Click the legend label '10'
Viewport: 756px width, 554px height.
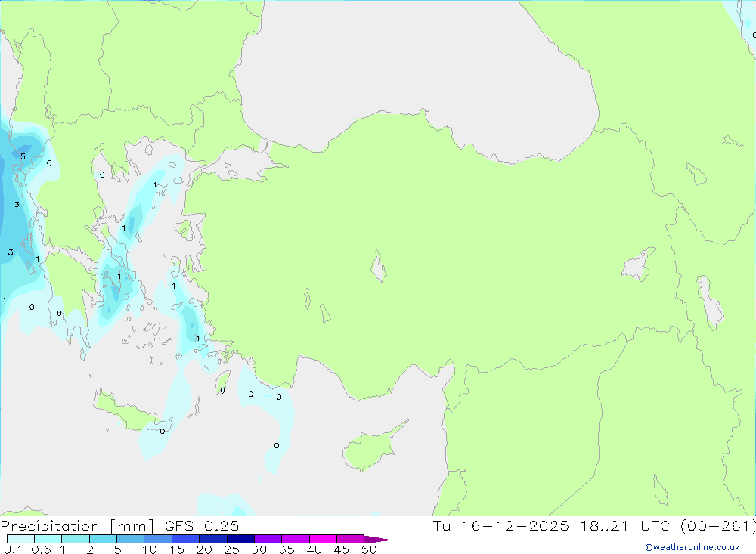(x=150, y=549)
